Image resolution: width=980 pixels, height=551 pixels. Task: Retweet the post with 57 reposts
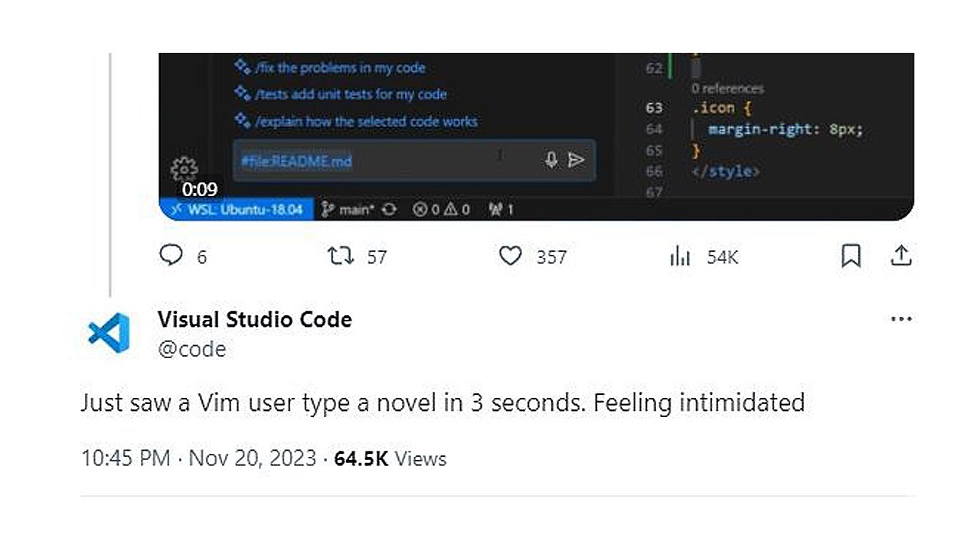(x=340, y=256)
